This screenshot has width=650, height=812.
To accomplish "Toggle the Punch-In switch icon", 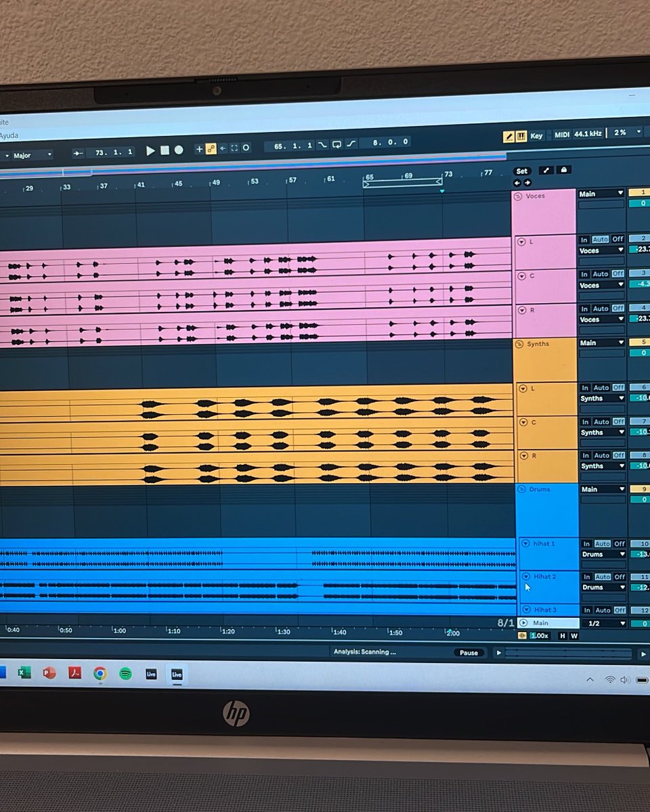I will [322, 145].
